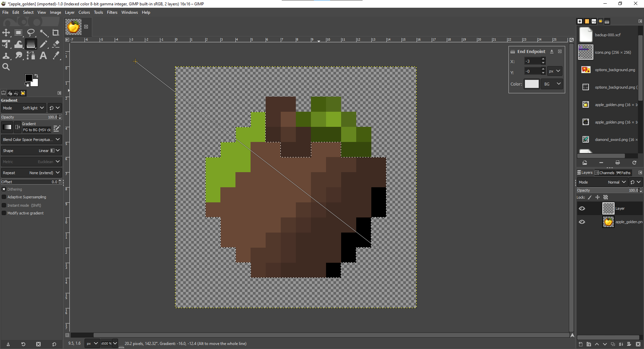Duplicate the selected layer
The image size is (644, 349).
(613, 344)
